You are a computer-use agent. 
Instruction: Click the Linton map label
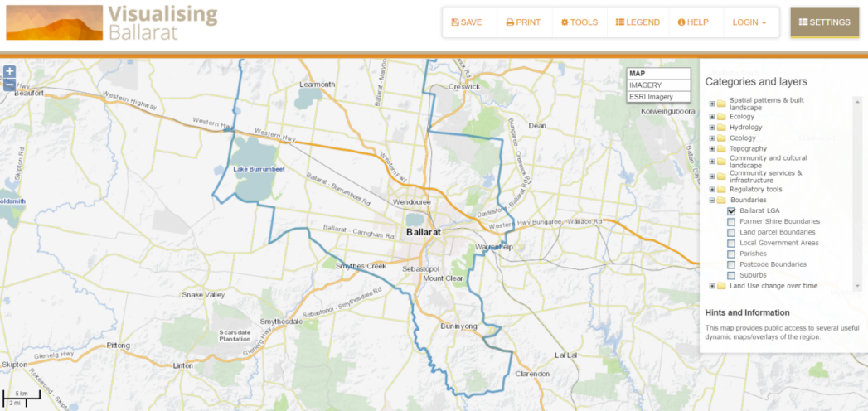coord(182,365)
